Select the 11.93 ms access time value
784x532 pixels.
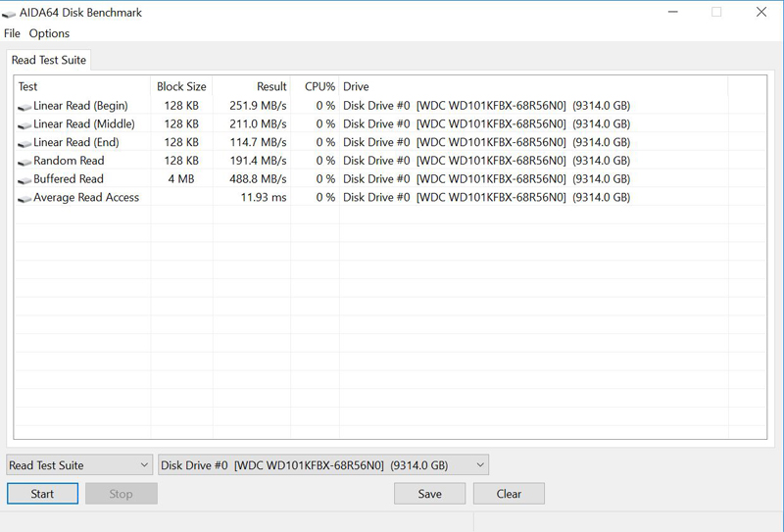coord(264,198)
